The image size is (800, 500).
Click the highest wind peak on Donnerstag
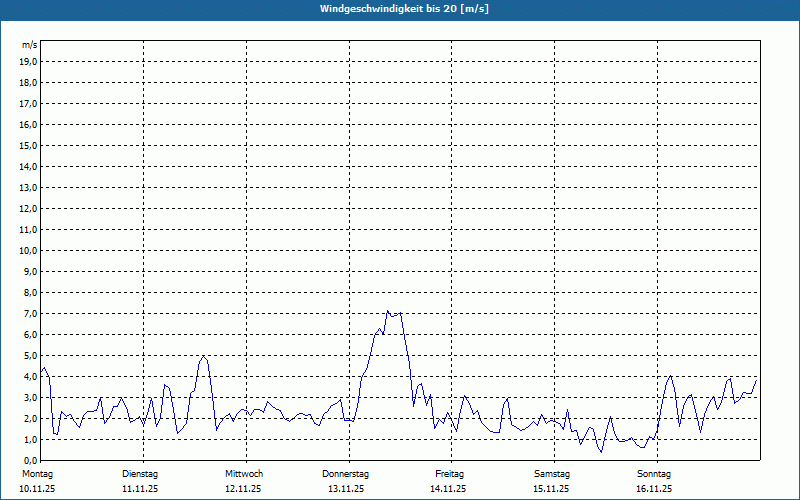pos(387,311)
